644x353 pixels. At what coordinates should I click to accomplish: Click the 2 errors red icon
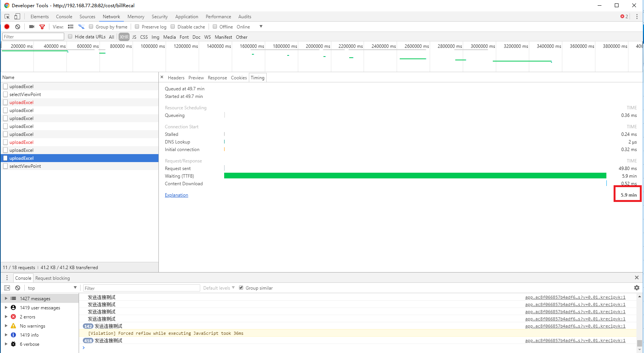[x=13, y=317]
